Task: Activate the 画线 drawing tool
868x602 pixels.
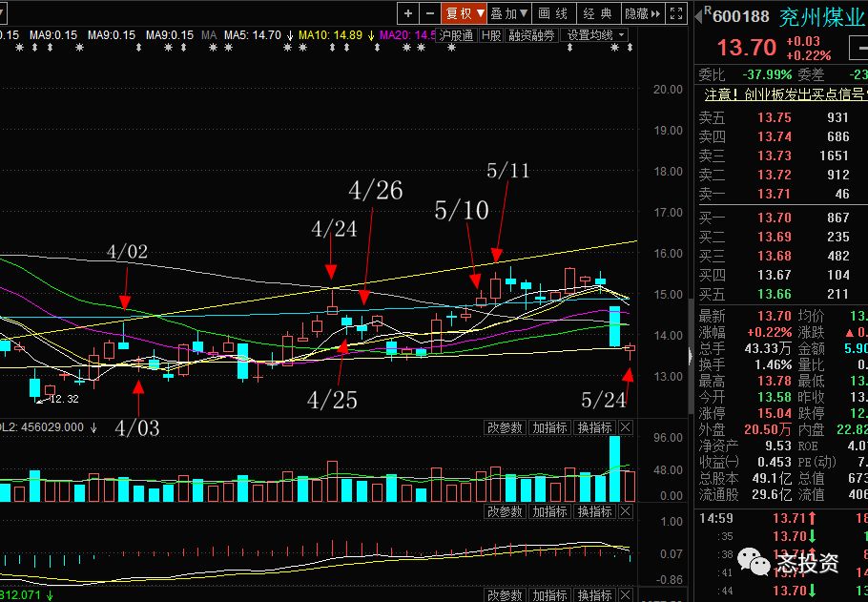Action: click(553, 14)
